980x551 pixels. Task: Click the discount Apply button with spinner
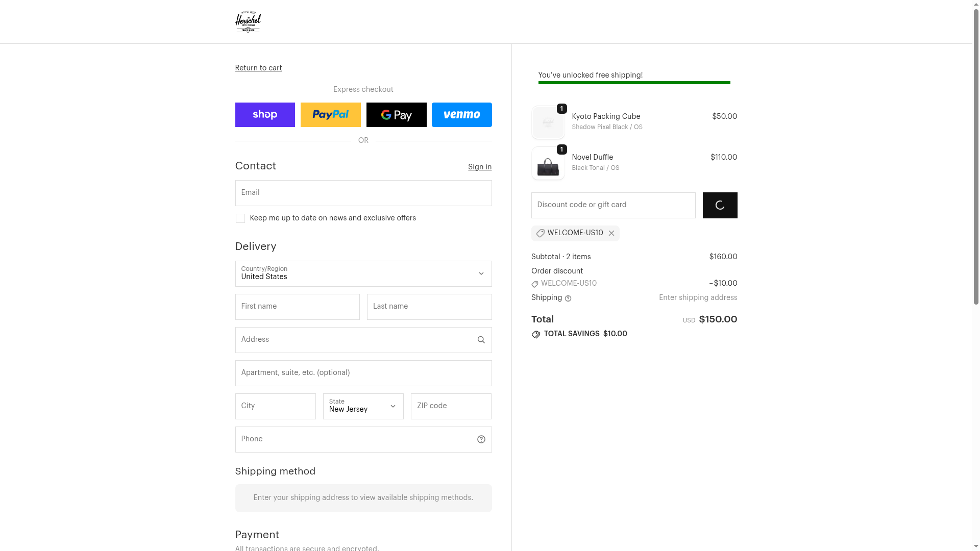pos(720,205)
